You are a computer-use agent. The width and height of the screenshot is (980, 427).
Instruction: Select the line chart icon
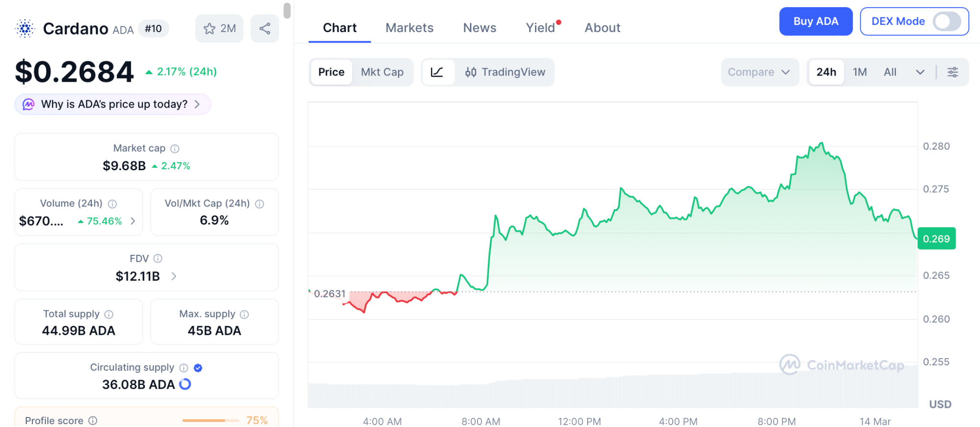pyautogui.click(x=437, y=72)
